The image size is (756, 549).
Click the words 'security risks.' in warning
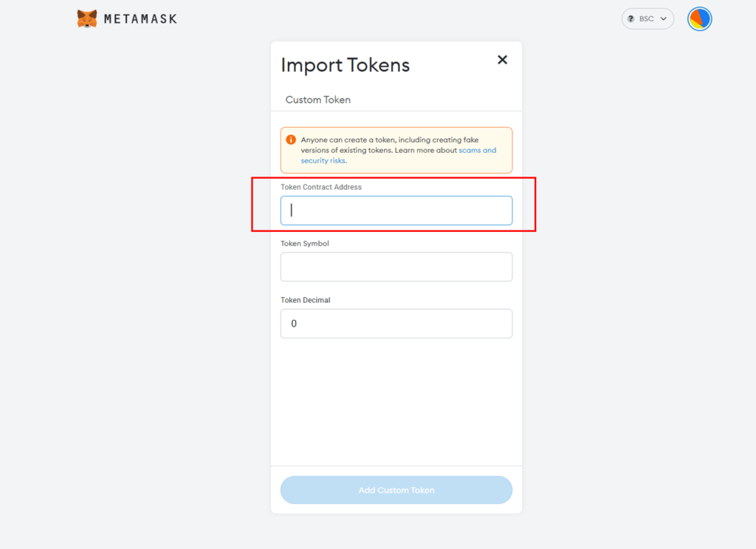tap(323, 160)
